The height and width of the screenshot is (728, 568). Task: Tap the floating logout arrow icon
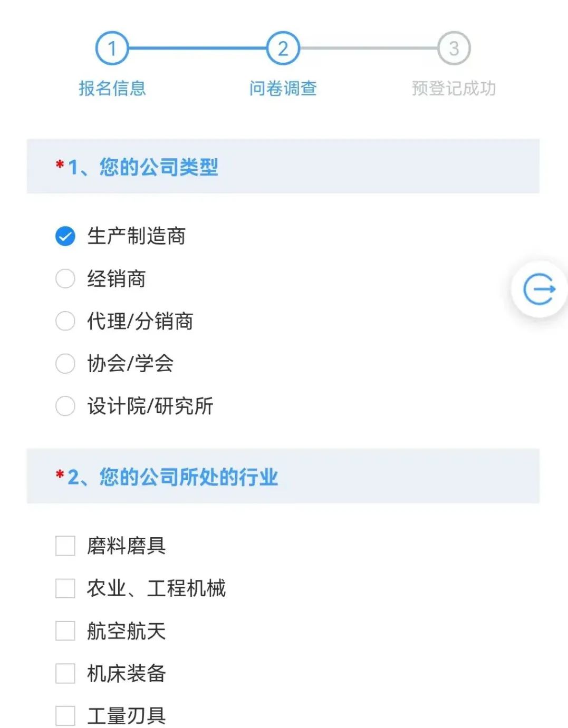click(x=539, y=289)
